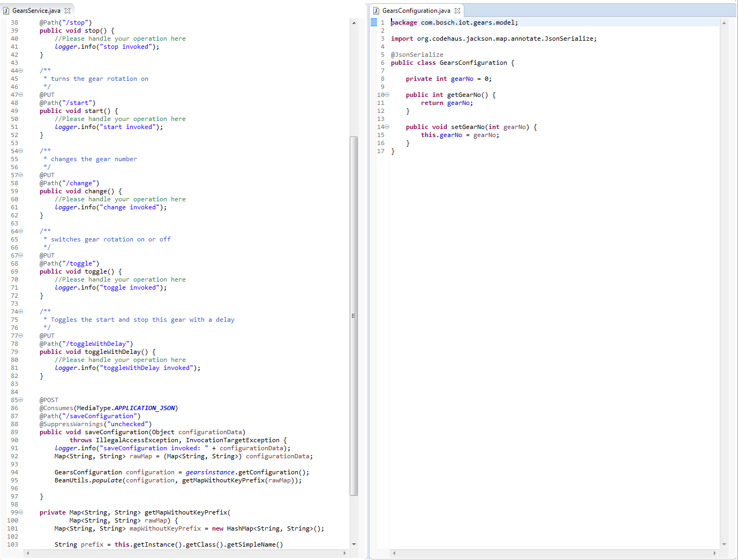Collapse setGearNo method at line 14
Image resolution: width=738 pixels, height=560 pixels.
[387, 127]
